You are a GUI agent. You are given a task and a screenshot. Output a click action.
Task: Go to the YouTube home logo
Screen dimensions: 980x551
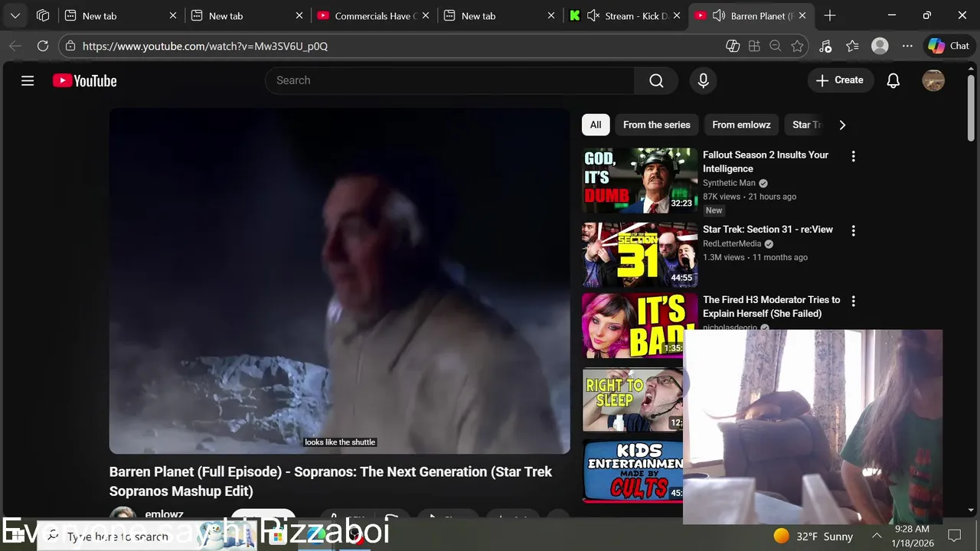pyautogui.click(x=84, y=80)
